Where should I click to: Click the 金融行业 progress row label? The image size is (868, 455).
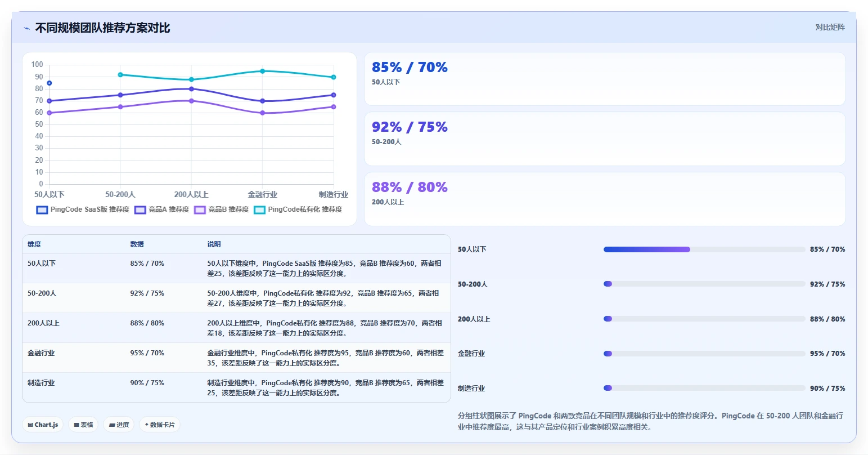click(x=471, y=354)
